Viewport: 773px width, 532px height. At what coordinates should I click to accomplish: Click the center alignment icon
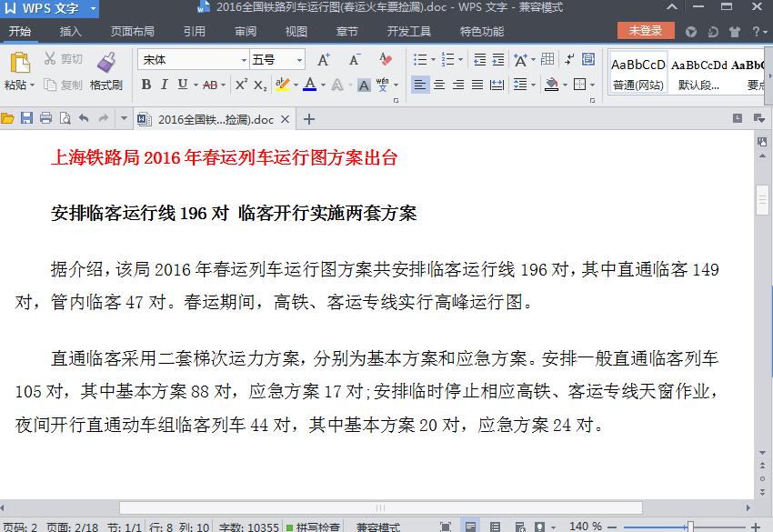[x=437, y=85]
